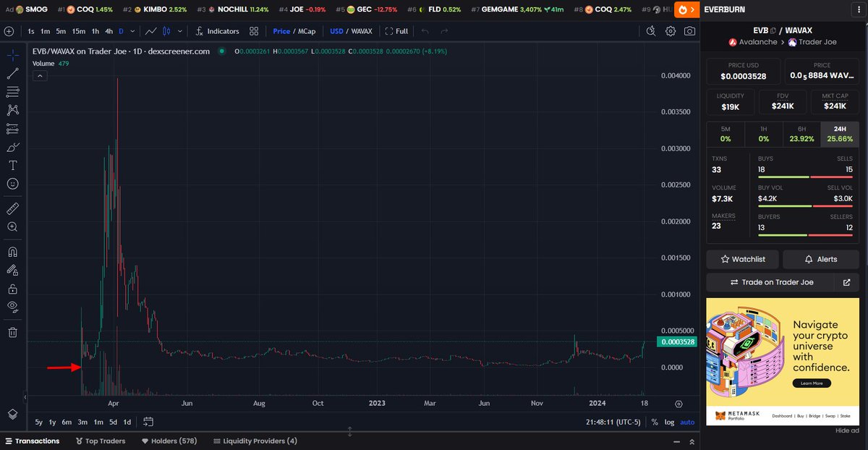Open chart settings gear icon
868x450 pixels.
671,31
